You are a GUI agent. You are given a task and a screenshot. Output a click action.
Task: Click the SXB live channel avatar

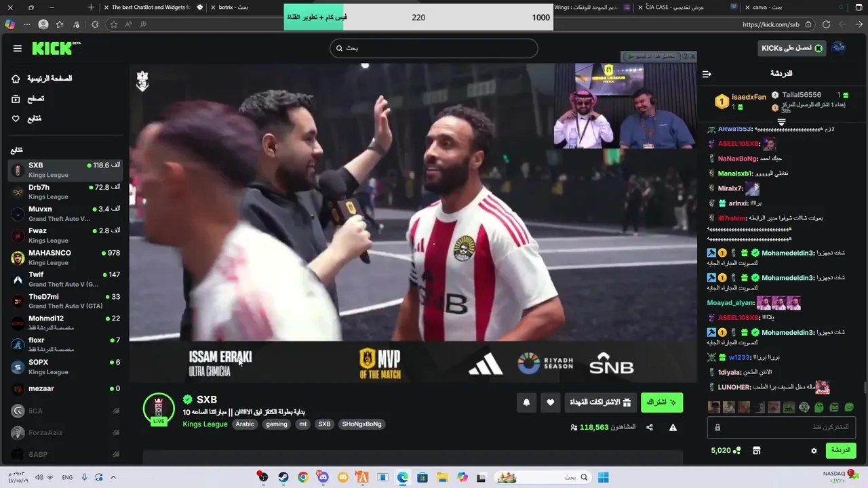159,409
